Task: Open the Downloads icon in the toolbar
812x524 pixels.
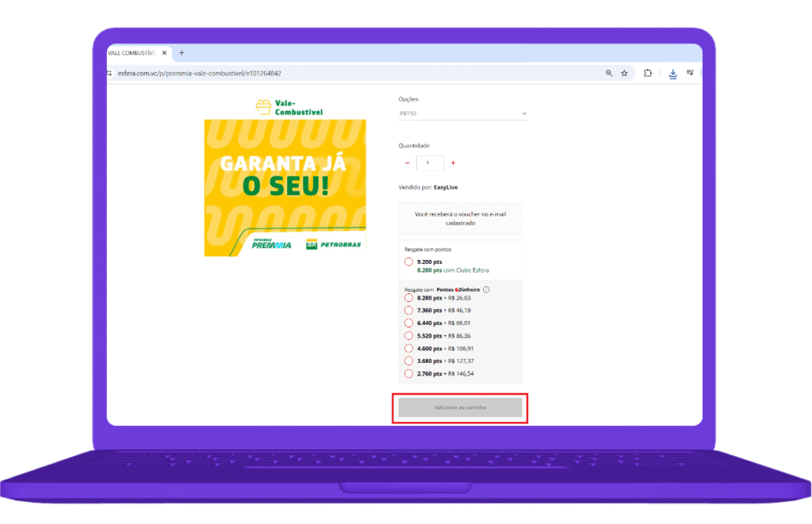Action: pyautogui.click(x=672, y=73)
